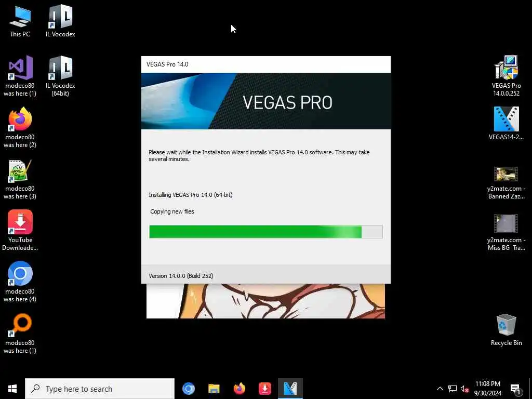Open the taskbar clock and date
This screenshot has height=399, width=532.
[x=487, y=389]
